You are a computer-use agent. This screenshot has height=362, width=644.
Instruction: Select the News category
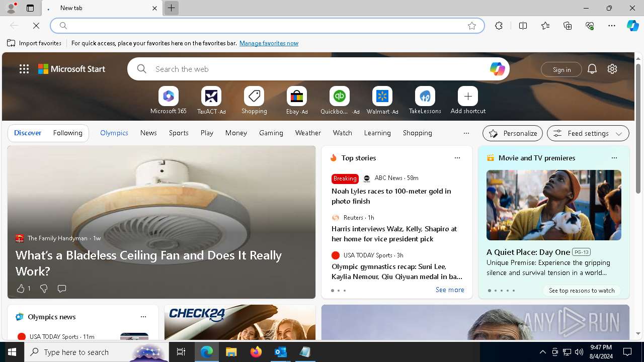[148, 133]
